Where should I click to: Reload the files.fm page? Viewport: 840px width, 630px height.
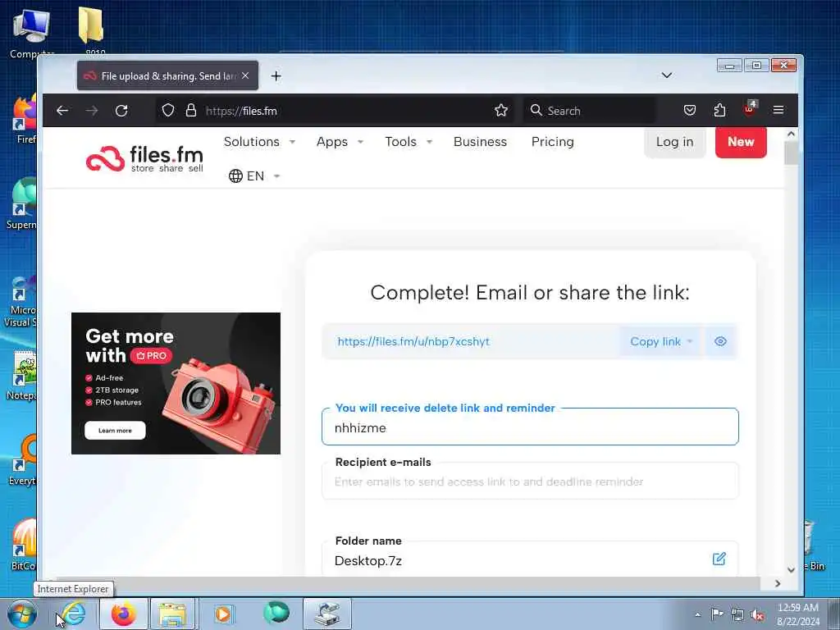121,111
